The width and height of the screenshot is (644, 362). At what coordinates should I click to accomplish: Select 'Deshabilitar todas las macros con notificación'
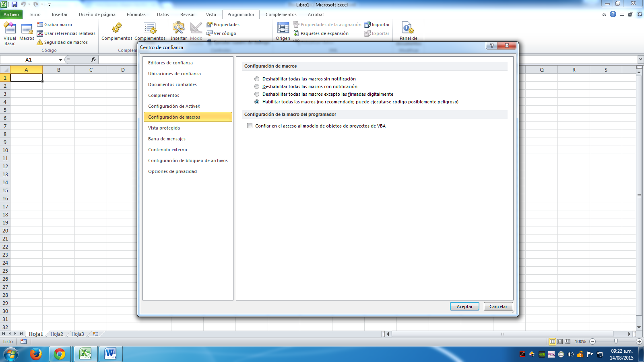coord(257,86)
